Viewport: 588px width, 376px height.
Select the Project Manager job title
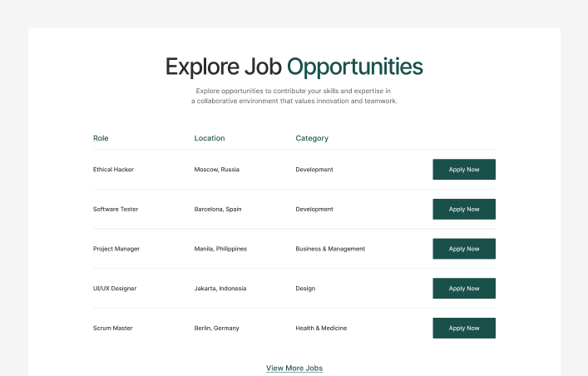[116, 249]
